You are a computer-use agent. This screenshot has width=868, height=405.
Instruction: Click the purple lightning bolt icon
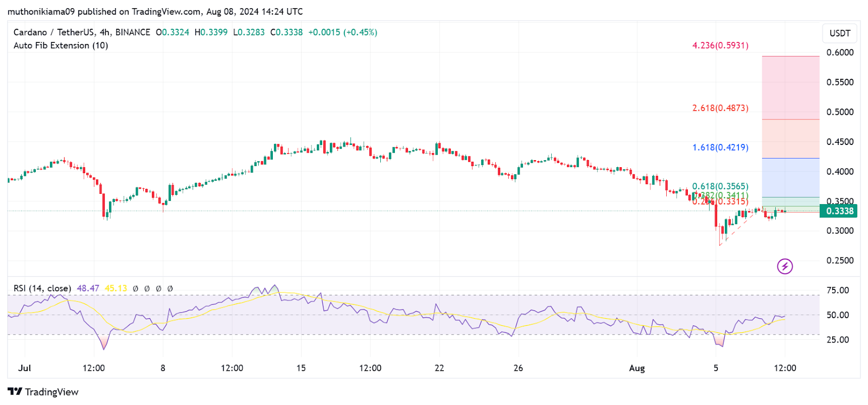coord(785,266)
